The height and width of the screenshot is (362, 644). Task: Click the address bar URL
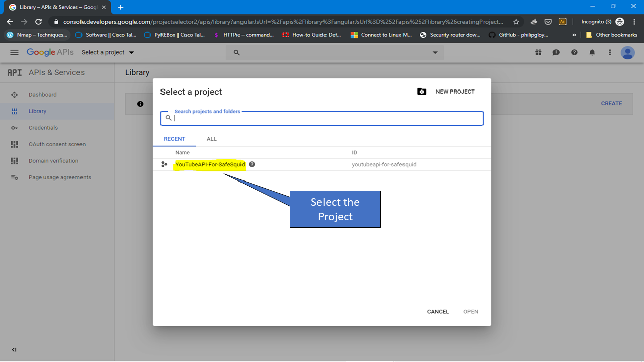[x=283, y=22]
